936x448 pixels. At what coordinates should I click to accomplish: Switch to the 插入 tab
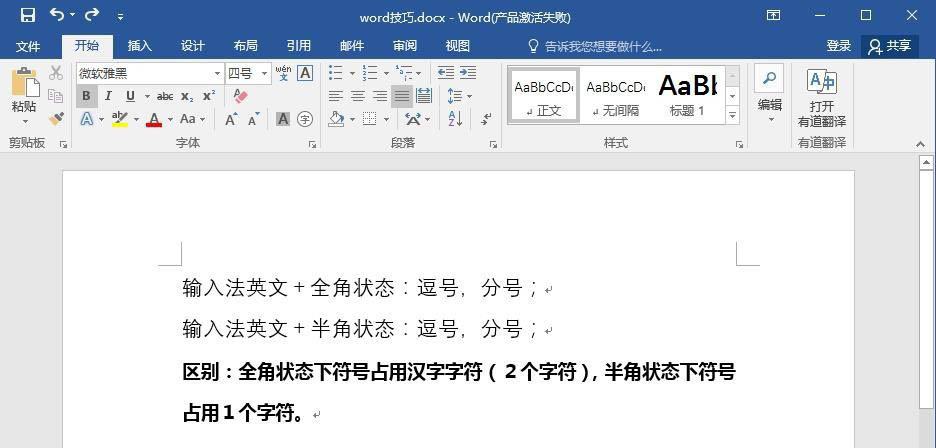(140, 46)
